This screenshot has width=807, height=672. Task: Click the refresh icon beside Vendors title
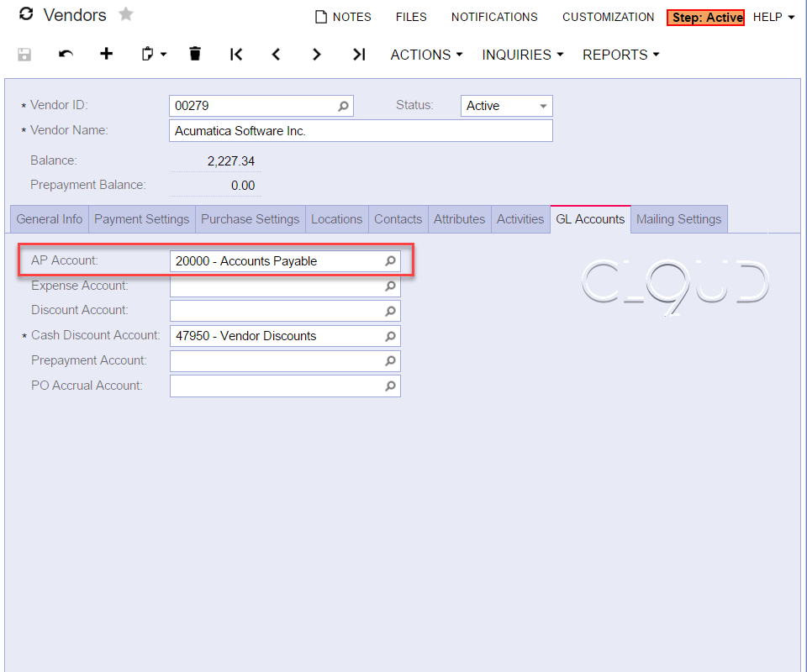pyautogui.click(x=26, y=14)
